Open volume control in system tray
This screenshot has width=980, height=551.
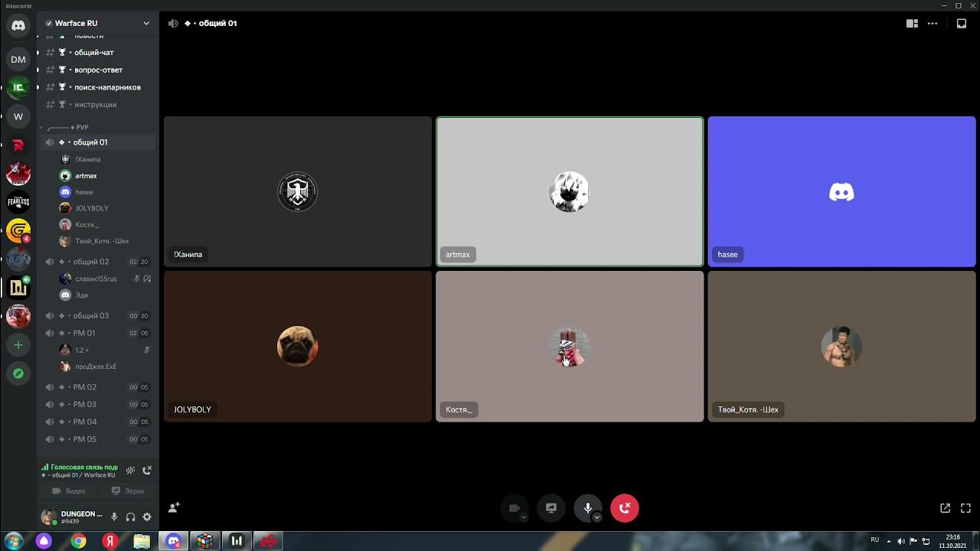900,541
